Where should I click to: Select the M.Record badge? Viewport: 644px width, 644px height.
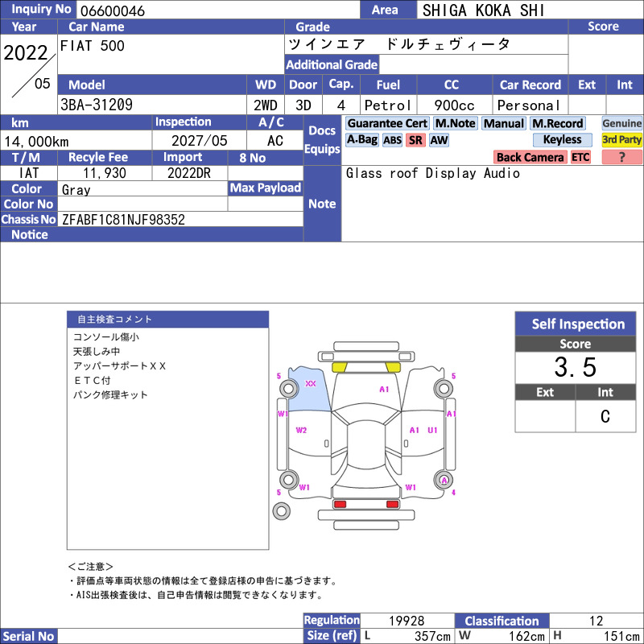tap(557, 123)
